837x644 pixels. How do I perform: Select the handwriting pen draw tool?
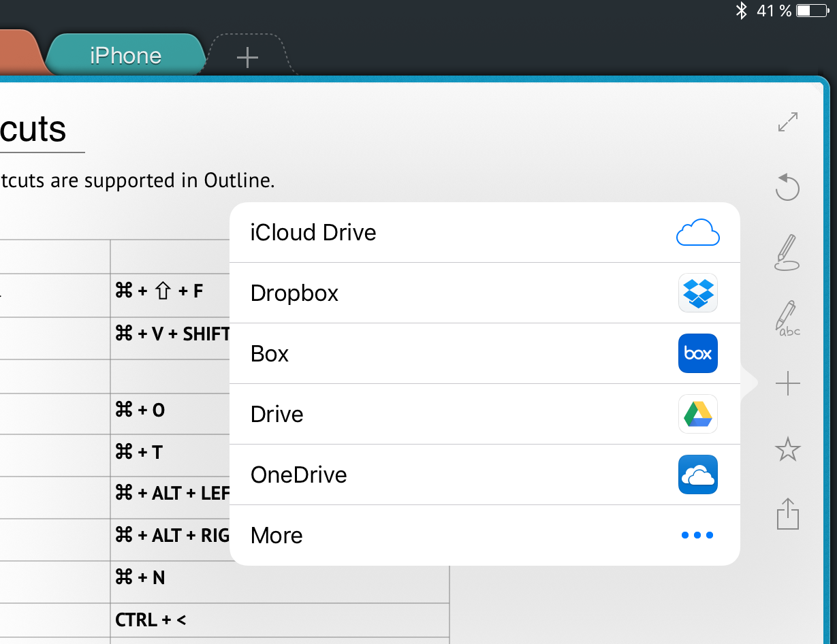pyautogui.click(x=787, y=253)
